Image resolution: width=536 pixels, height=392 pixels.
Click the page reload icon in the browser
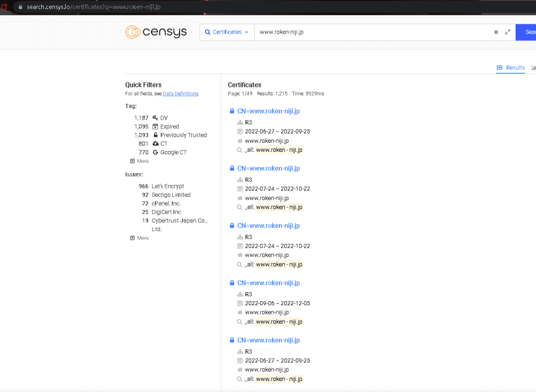(x=4, y=7)
